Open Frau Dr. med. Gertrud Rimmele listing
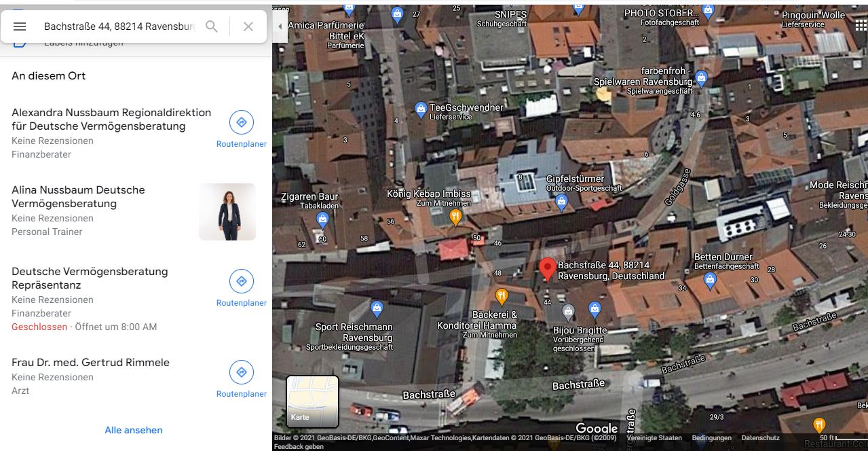 pos(90,363)
